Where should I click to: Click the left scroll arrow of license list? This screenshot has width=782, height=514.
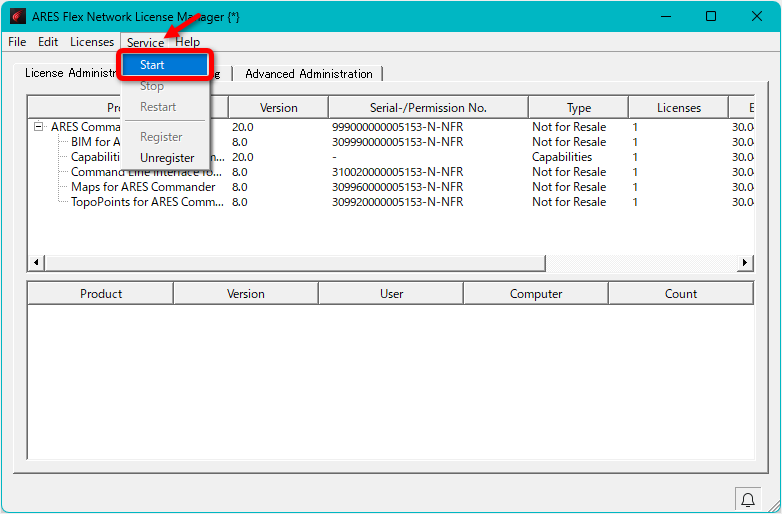click(36, 262)
